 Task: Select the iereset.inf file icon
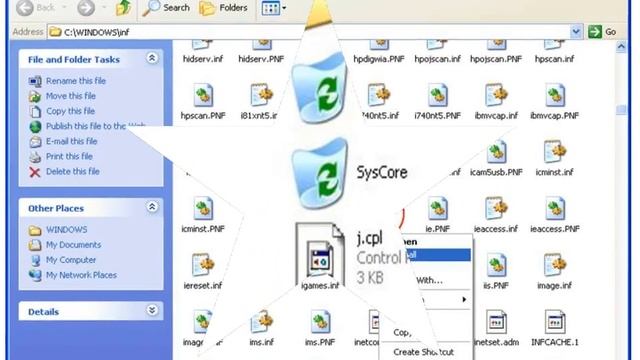coord(203,265)
